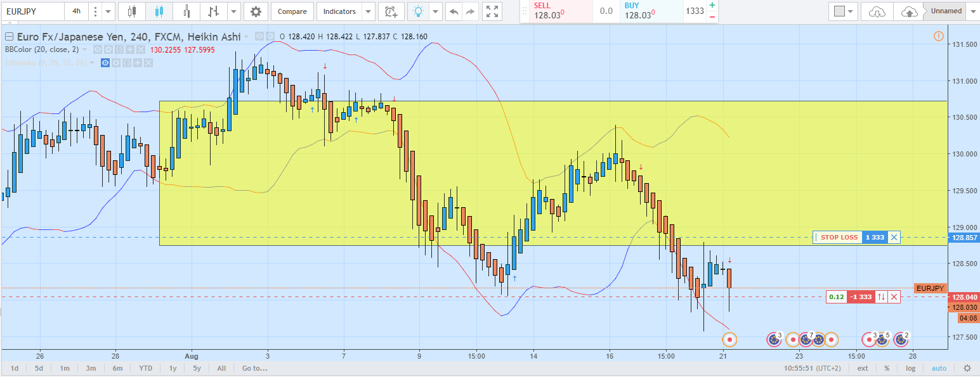Close the -1 333 position
The image size is (980, 377).
(894, 297)
